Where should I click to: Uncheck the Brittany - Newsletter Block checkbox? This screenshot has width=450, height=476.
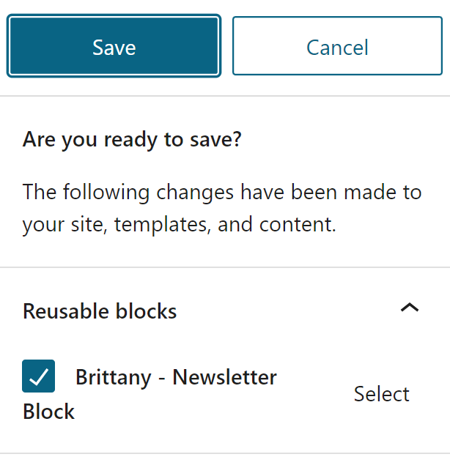40,376
